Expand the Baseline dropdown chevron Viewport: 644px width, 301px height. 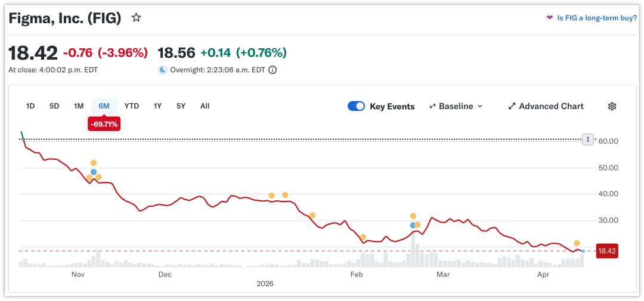point(480,106)
